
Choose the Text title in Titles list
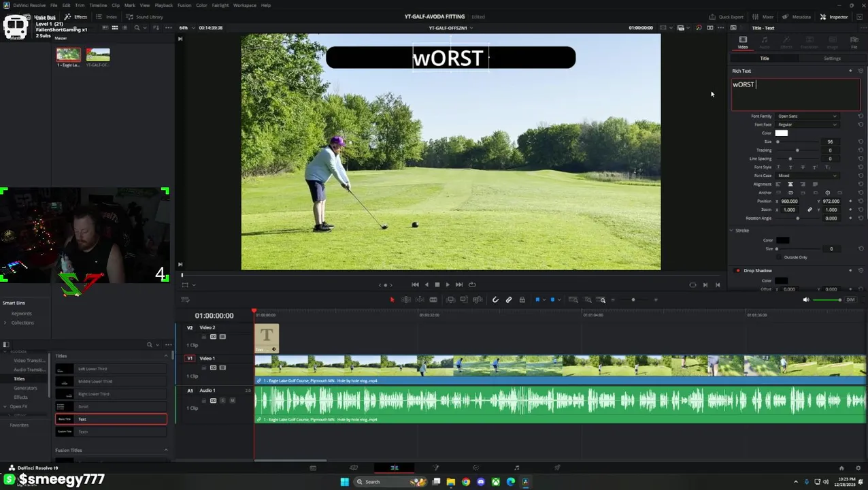pos(111,419)
